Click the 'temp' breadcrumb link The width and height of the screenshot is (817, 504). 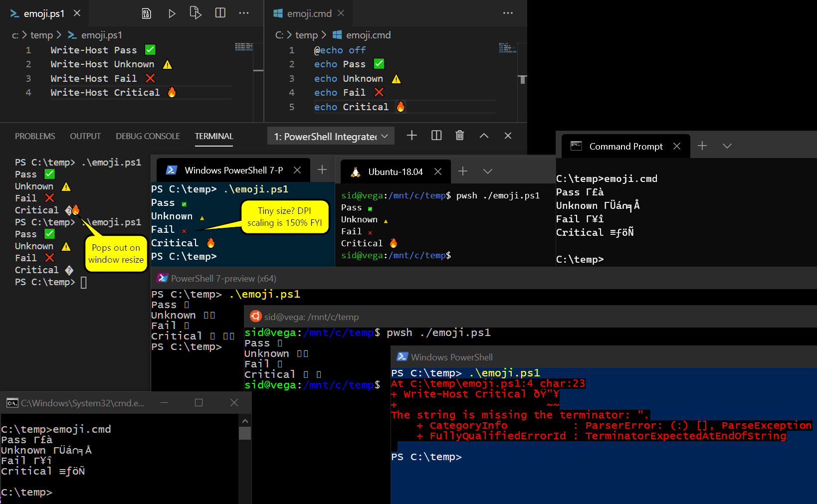click(x=42, y=35)
